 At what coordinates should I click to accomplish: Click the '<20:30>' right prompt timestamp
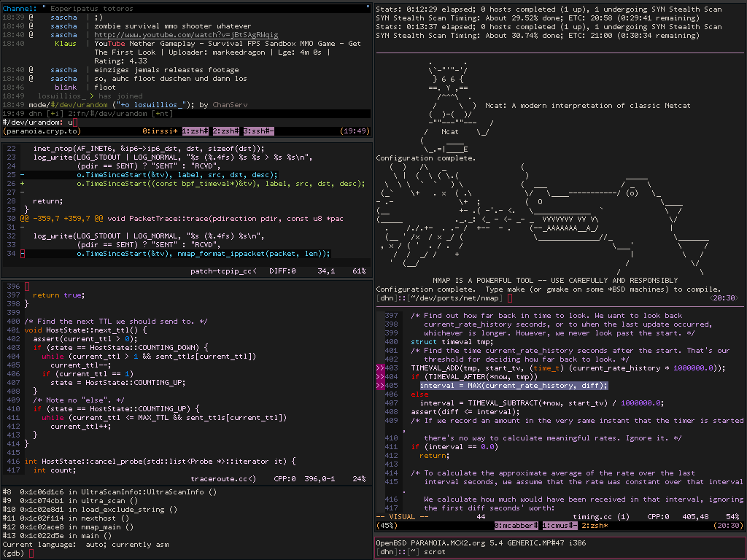click(x=724, y=298)
